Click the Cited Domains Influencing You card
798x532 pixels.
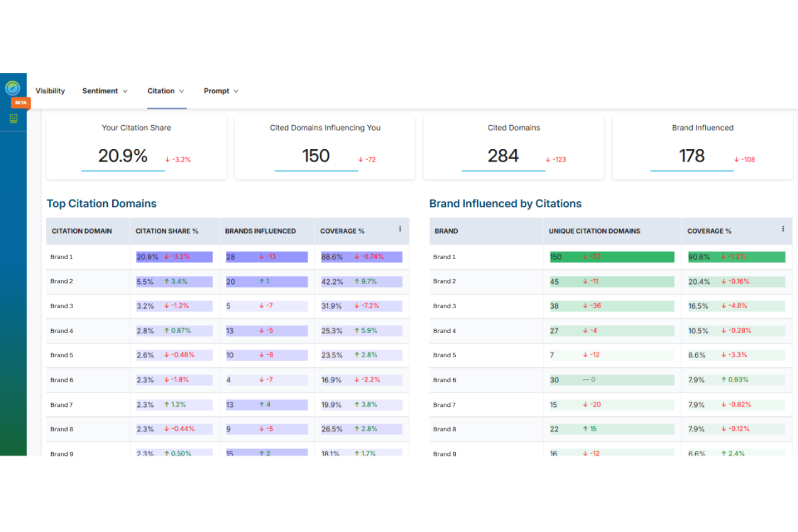coord(325,147)
